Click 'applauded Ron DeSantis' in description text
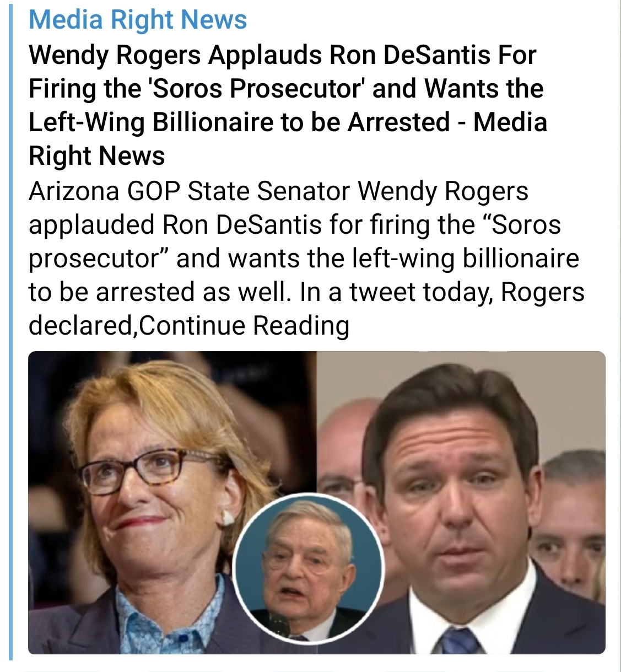The image size is (621, 672). pos(175,225)
